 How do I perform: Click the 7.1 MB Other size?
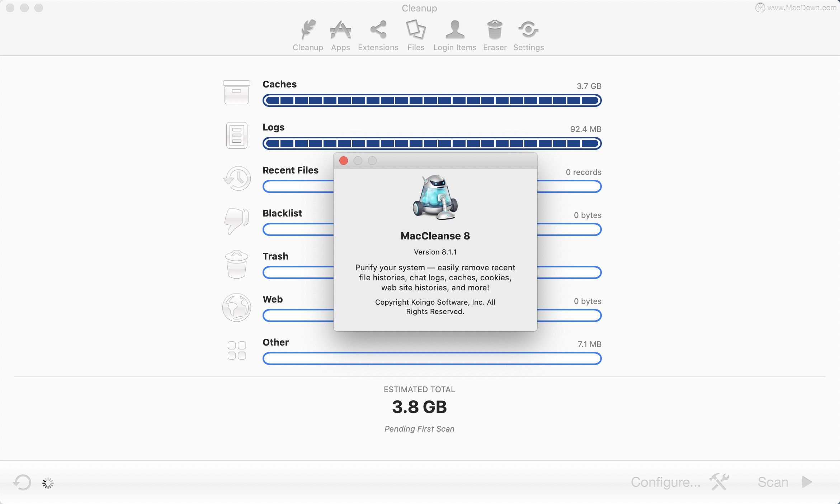pyautogui.click(x=589, y=344)
